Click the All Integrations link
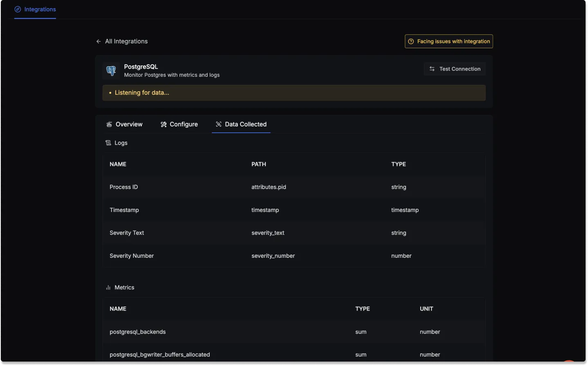The width and height of the screenshot is (588, 366). pos(126,41)
